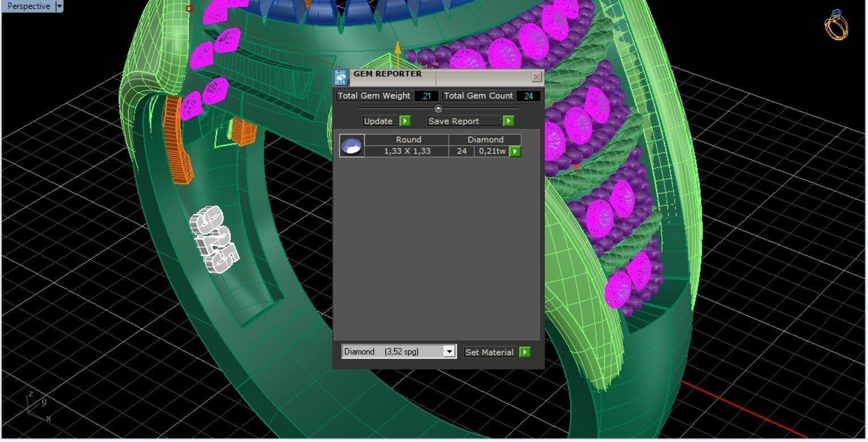Click the Total Gem Weight label
This screenshot has height=442, width=868.
tap(374, 96)
